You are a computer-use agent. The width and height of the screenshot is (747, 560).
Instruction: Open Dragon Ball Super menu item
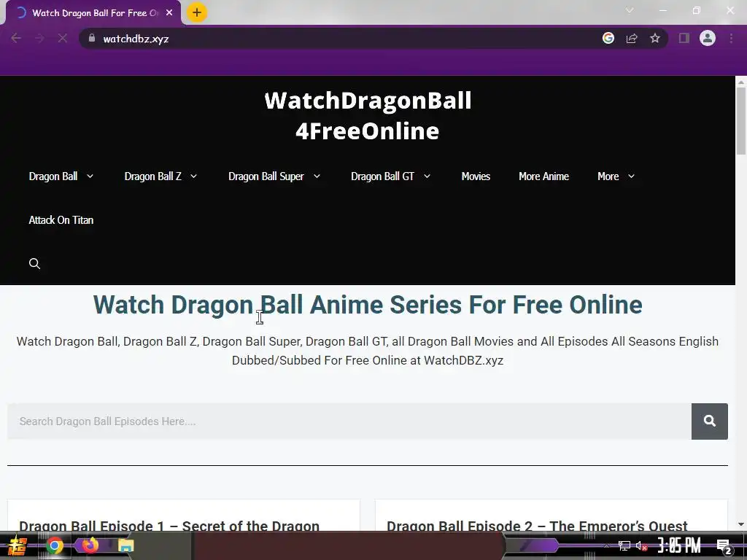pyautogui.click(x=266, y=176)
